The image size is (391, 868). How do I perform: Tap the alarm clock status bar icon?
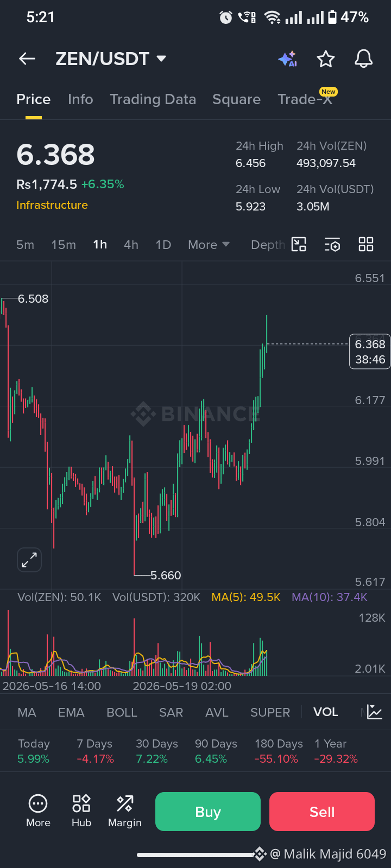[x=226, y=17]
